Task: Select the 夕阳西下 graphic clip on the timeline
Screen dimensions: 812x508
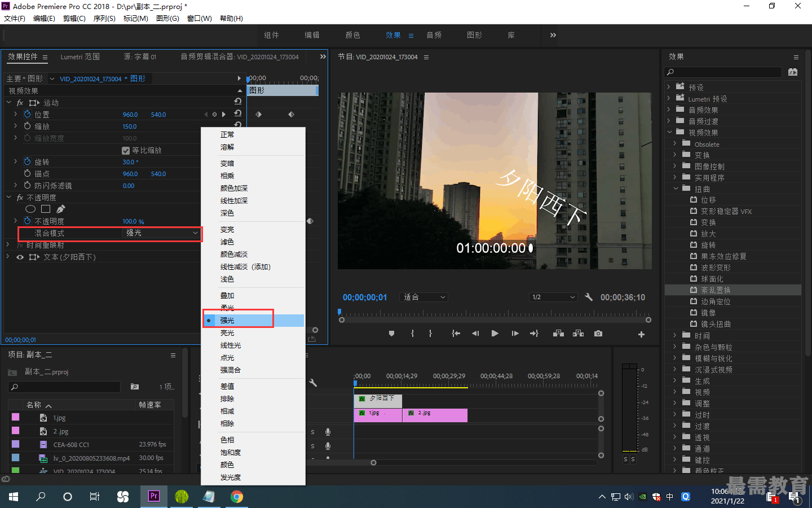Action: coord(378,401)
